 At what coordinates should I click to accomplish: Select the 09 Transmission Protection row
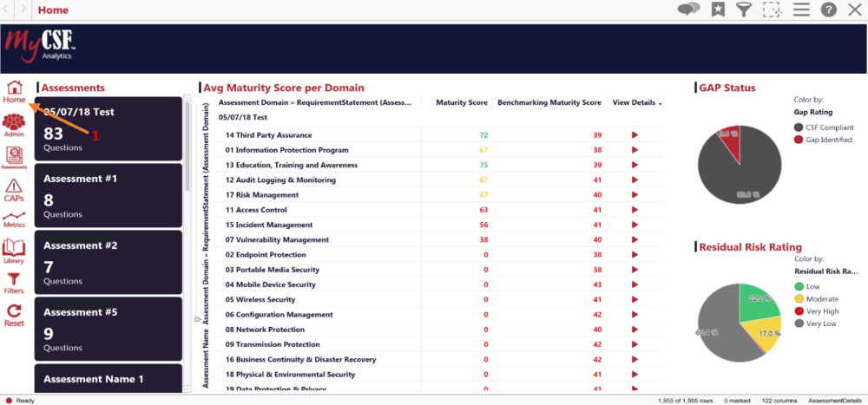[x=440, y=344]
